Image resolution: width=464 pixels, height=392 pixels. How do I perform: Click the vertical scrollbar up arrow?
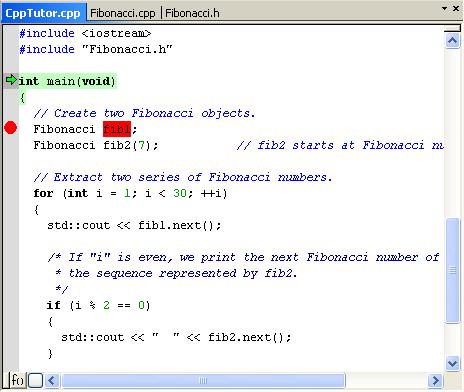tap(452, 41)
